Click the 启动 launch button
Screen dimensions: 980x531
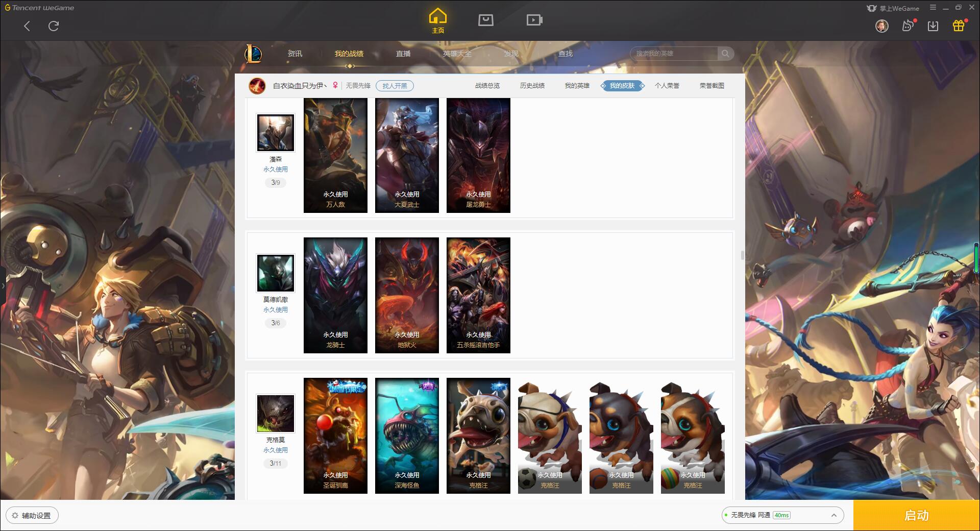pyautogui.click(x=917, y=516)
